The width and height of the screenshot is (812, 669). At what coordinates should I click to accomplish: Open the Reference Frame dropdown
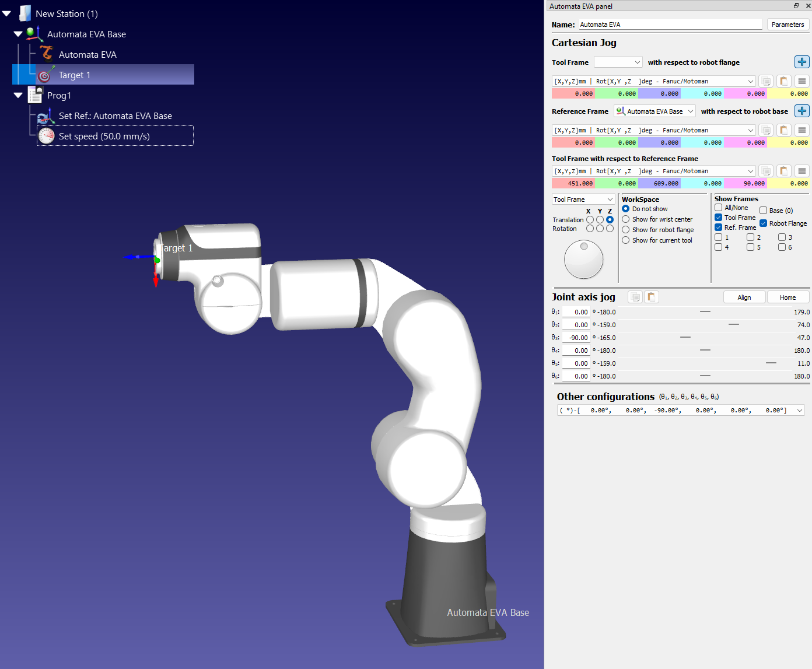click(654, 111)
